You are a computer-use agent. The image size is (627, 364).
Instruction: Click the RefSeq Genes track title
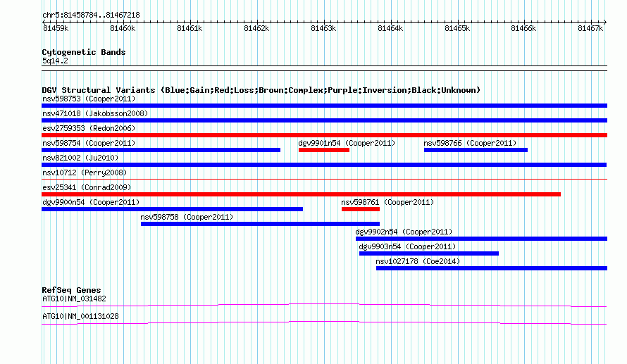(72, 290)
